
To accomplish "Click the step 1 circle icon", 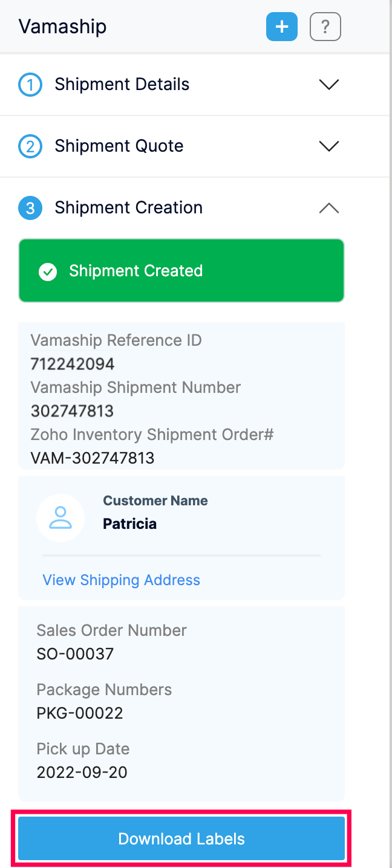I will click(x=30, y=85).
